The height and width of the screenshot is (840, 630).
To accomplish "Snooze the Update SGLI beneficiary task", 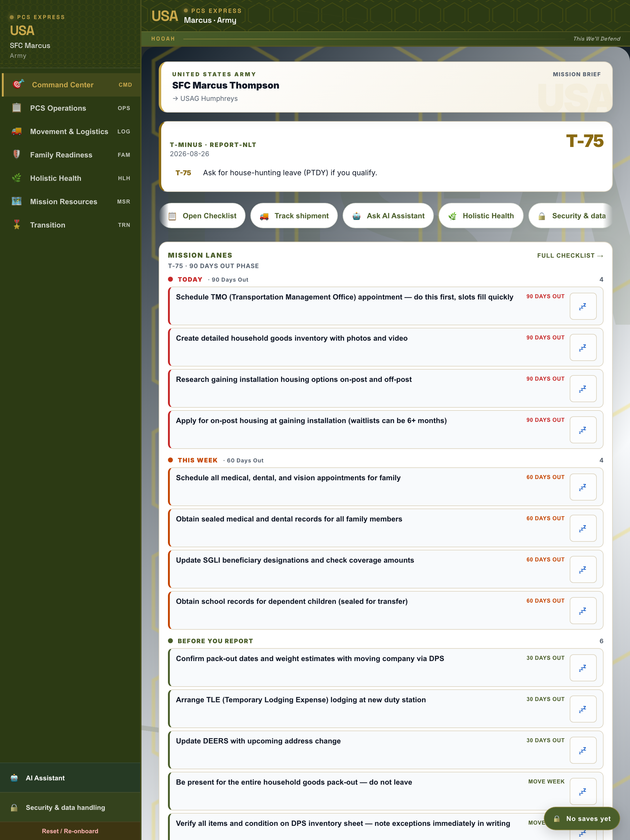I will 583,570.
